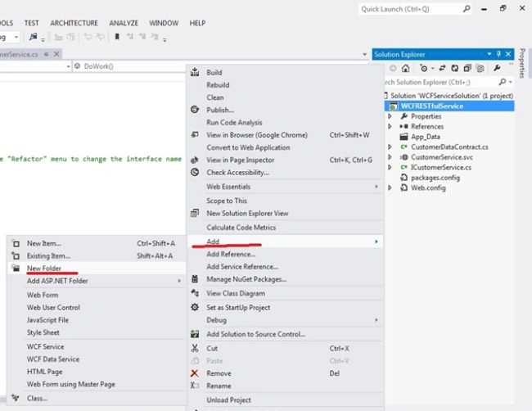Viewport: 532px width, 411px height.
Task: Click the Quick Launch search icon
Action: 467,9
